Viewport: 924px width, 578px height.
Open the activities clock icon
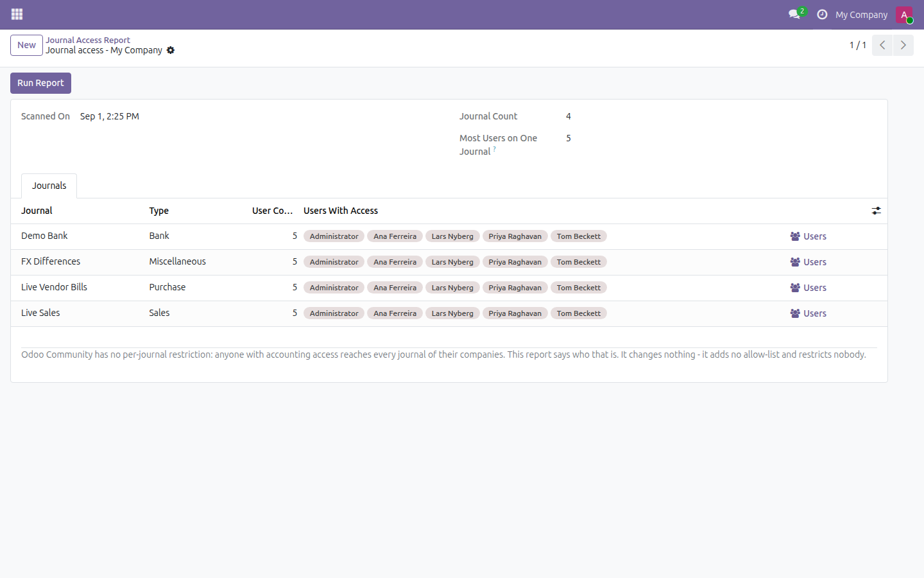click(822, 14)
